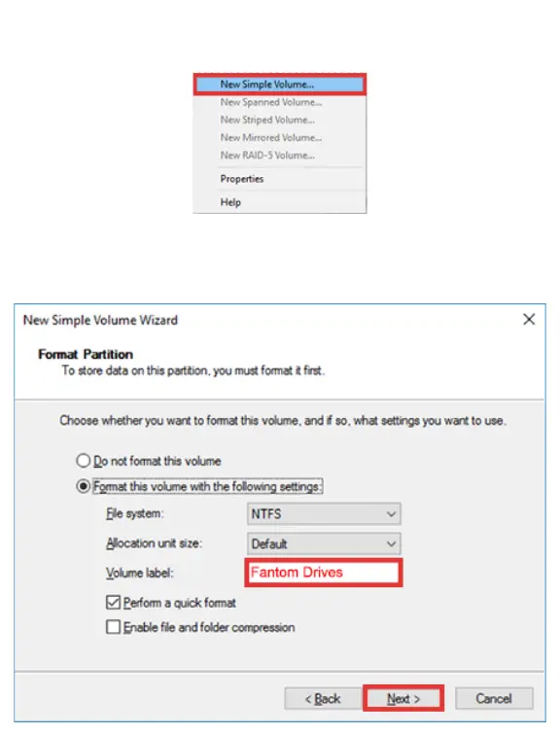This screenshot has width=560, height=735.
Task: Select New Simple Volume menu entry
Action: pos(280,85)
